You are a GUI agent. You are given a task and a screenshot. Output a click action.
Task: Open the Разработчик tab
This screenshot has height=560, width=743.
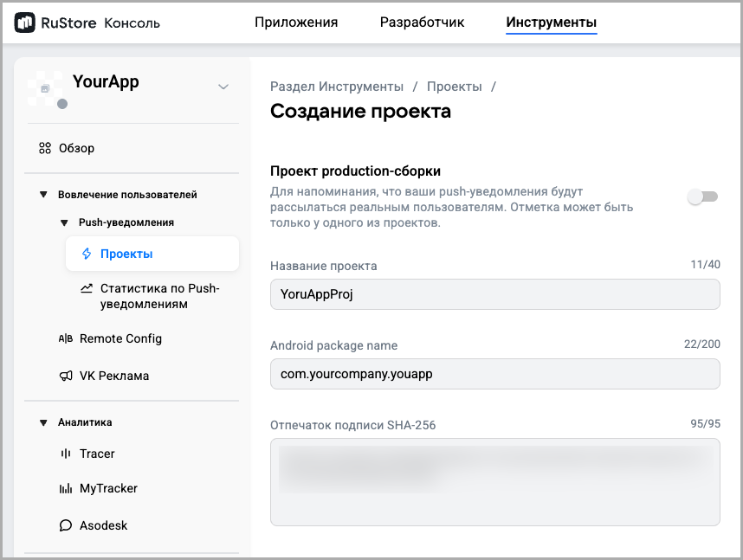422,23
